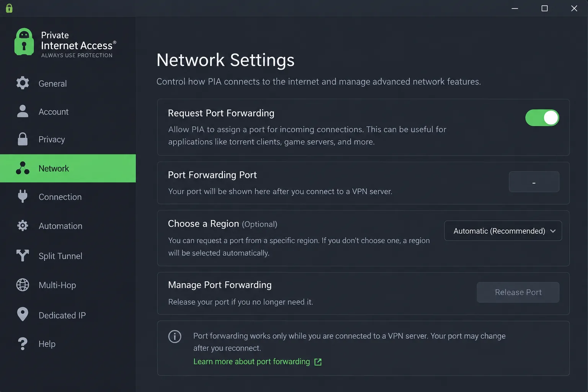Image resolution: width=588 pixels, height=392 pixels.
Task: Open the Automatic (Recommended) region dropdown
Action: coord(503,231)
